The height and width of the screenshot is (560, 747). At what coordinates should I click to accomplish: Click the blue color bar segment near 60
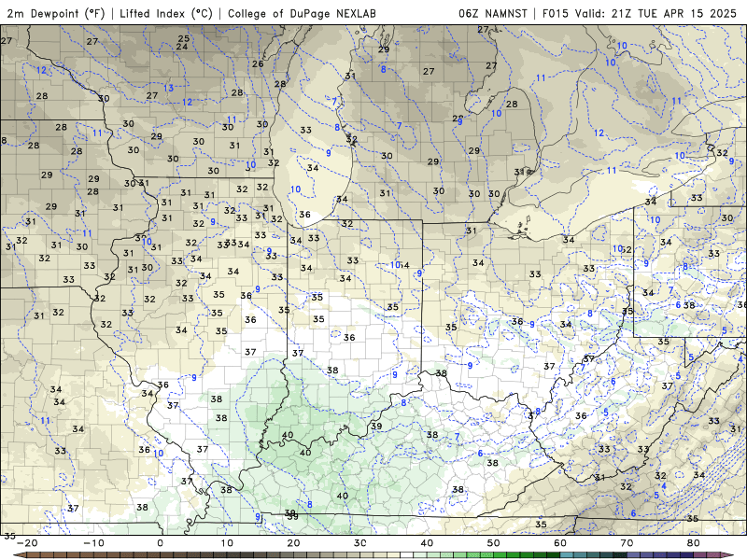[567, 555]
